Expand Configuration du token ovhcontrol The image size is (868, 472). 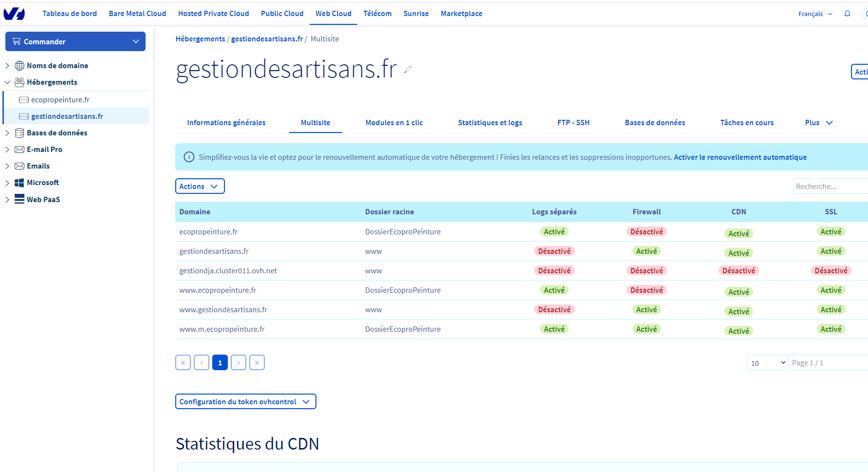tap(245, 401)
